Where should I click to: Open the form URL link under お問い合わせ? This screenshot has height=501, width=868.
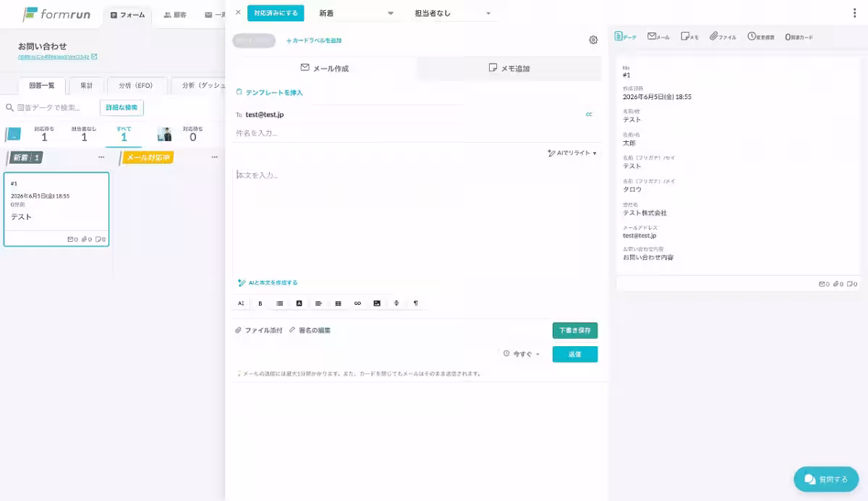tap(58, 56)
